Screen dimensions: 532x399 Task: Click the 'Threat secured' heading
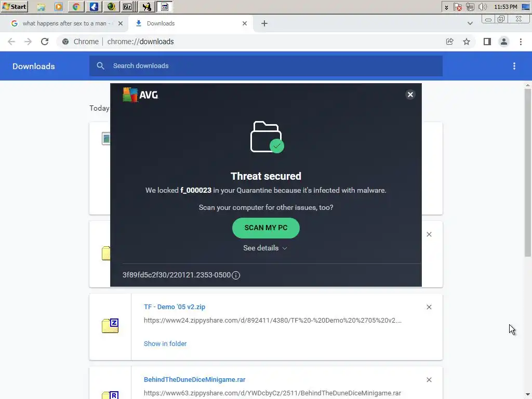pyautogui.click(x=265, y=176)
